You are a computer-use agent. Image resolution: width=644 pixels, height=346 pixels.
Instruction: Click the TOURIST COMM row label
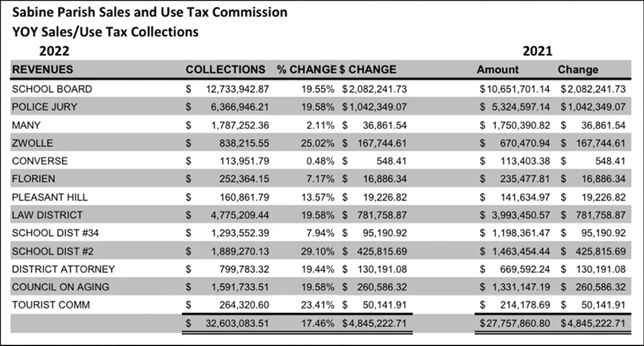point(51,305)
